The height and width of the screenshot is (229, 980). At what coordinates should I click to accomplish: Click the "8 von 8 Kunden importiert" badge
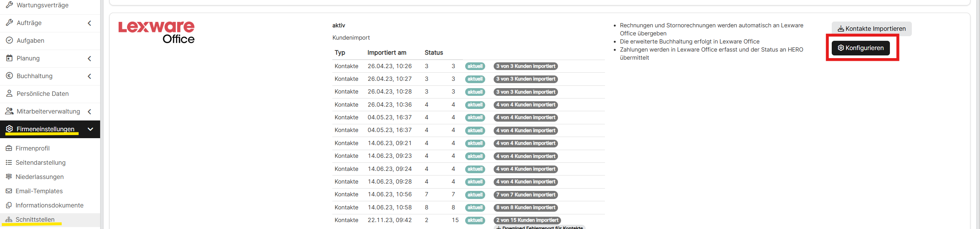526,207
